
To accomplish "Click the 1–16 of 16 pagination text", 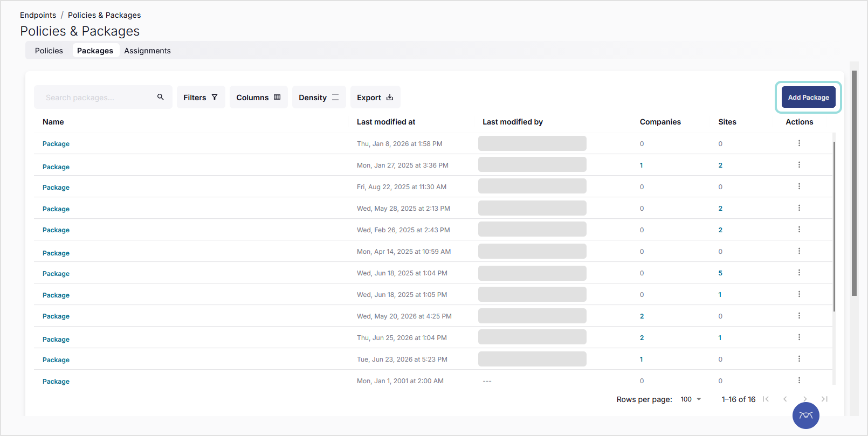I will pos(739,399).
